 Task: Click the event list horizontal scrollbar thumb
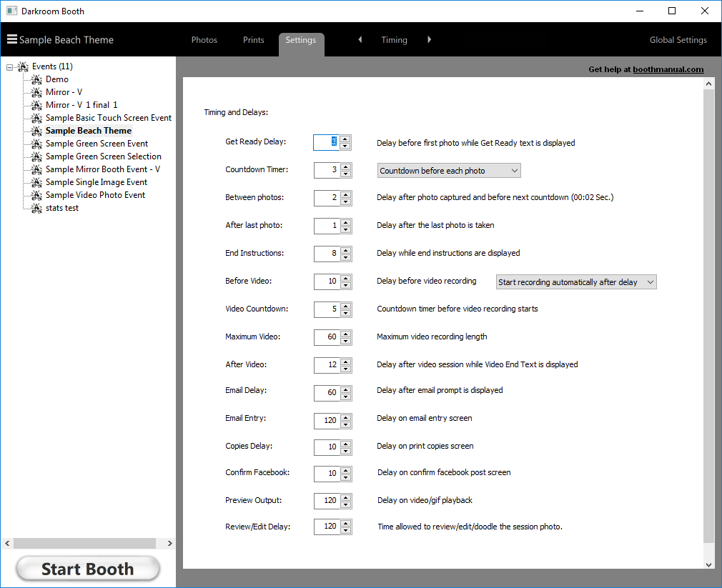point(85,544)
